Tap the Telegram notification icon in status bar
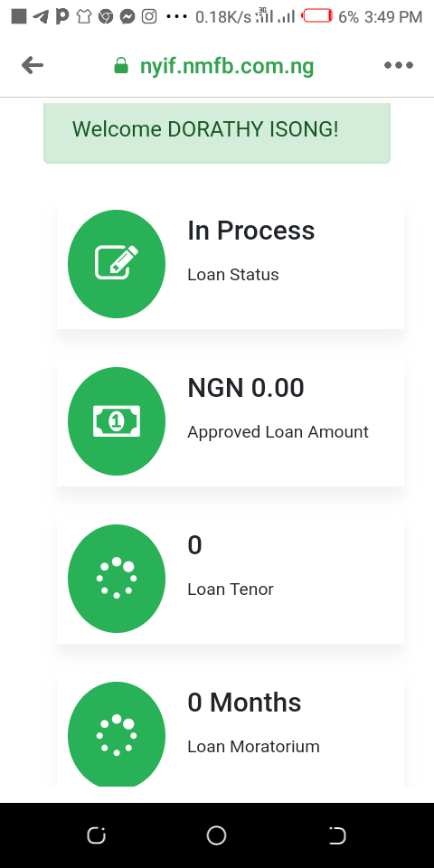 click(40, 17)
